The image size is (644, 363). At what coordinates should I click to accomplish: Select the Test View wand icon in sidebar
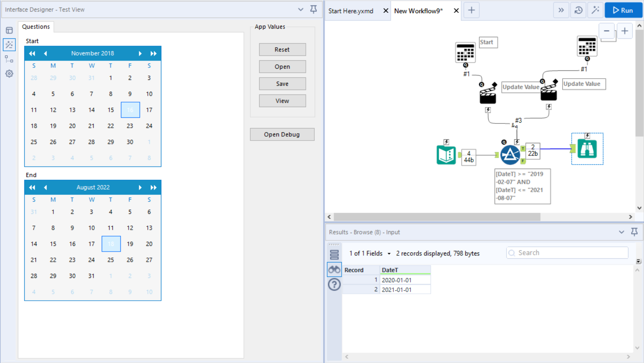point(9,44)
